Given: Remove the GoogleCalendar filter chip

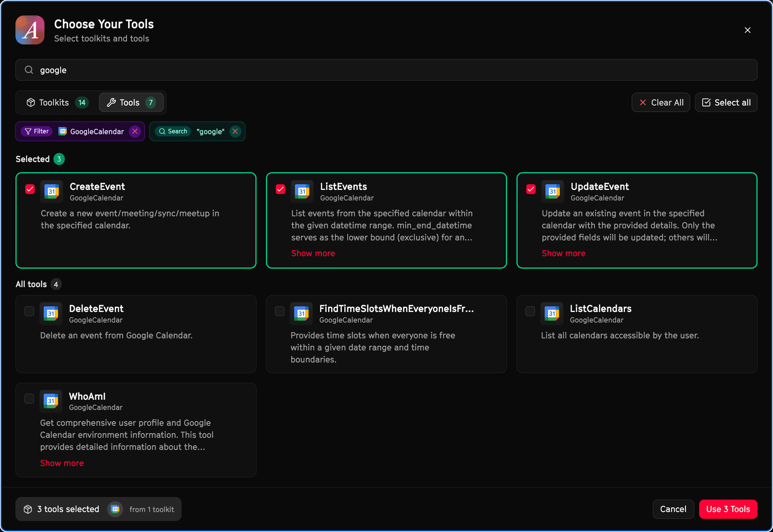Looking at the screenshot, I should pos(135,131).
